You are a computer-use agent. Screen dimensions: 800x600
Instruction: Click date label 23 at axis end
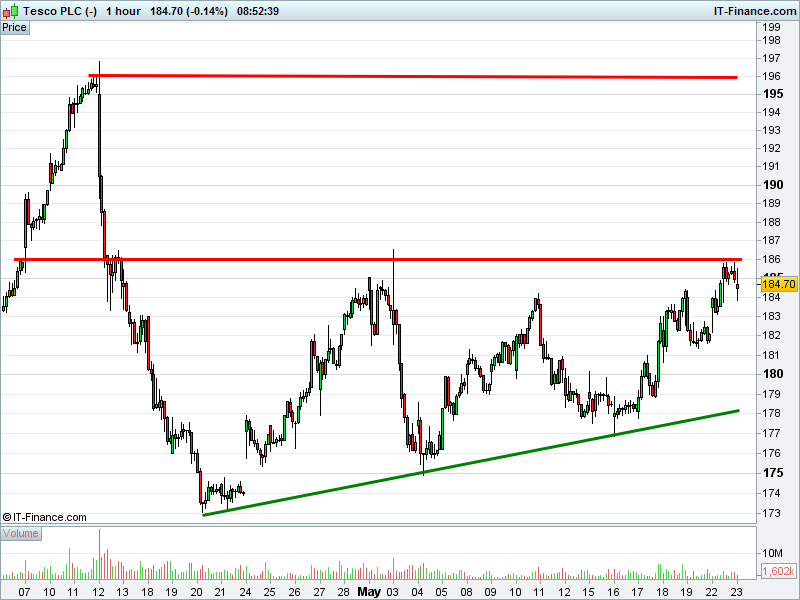(x=736, y=592)
